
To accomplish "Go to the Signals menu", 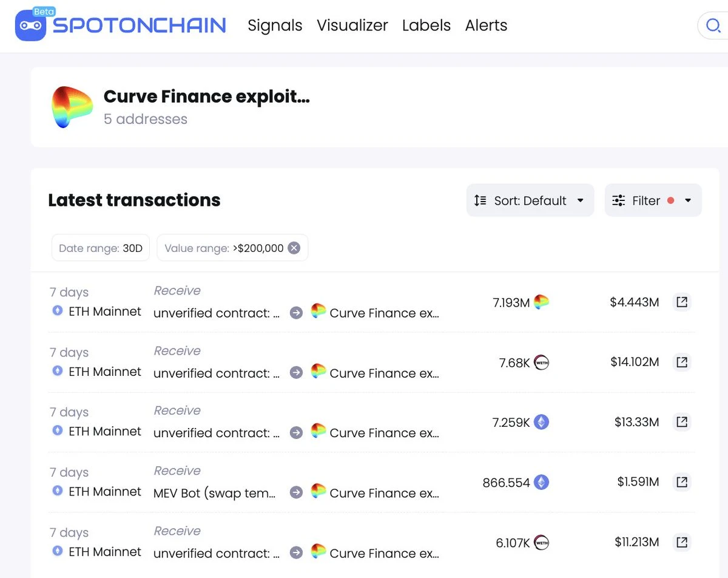I will [275, 25].
